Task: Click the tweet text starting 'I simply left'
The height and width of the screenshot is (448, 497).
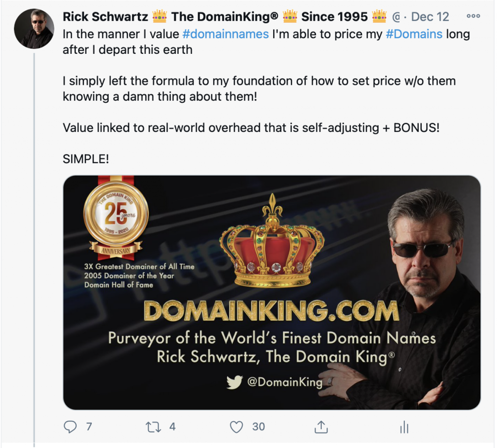Action: click(259, 89)
